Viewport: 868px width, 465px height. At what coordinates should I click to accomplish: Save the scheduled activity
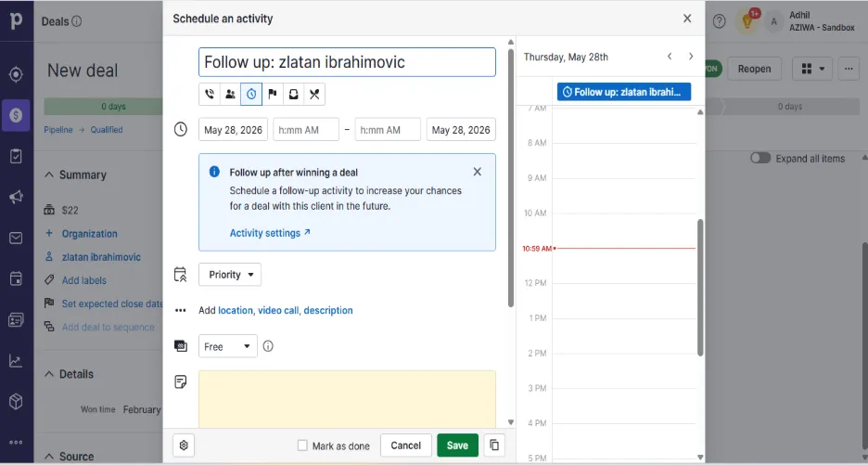pyautogui.click(x=457, y=446)
